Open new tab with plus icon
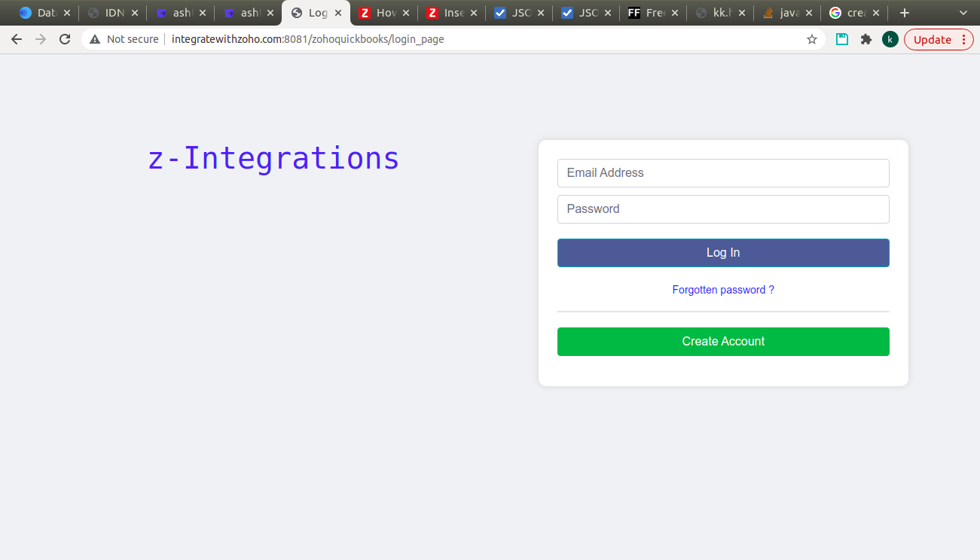The width and height of the screenshot is (980, 560). (905, 13)
